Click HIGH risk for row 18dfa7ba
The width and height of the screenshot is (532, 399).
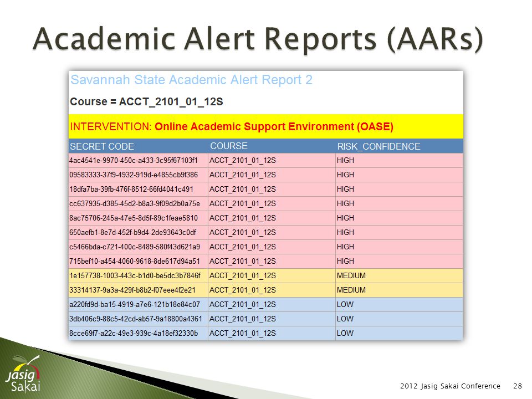tap(345, 189)
